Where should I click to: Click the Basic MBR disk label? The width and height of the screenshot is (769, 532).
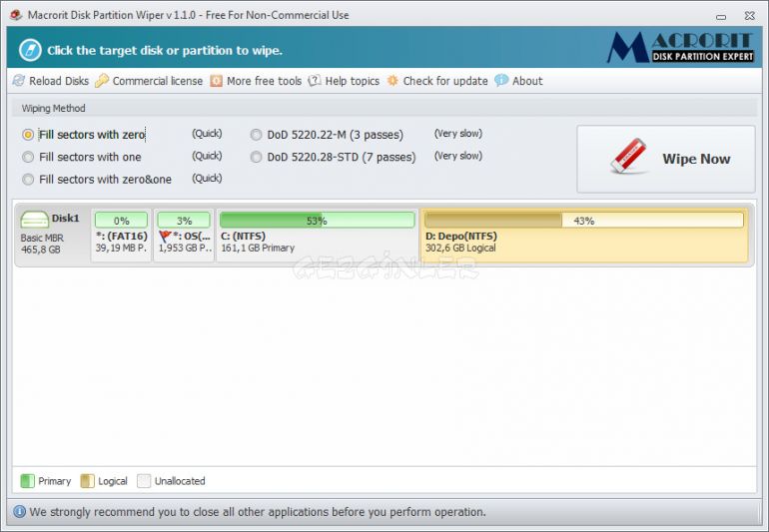pos(42,238)
